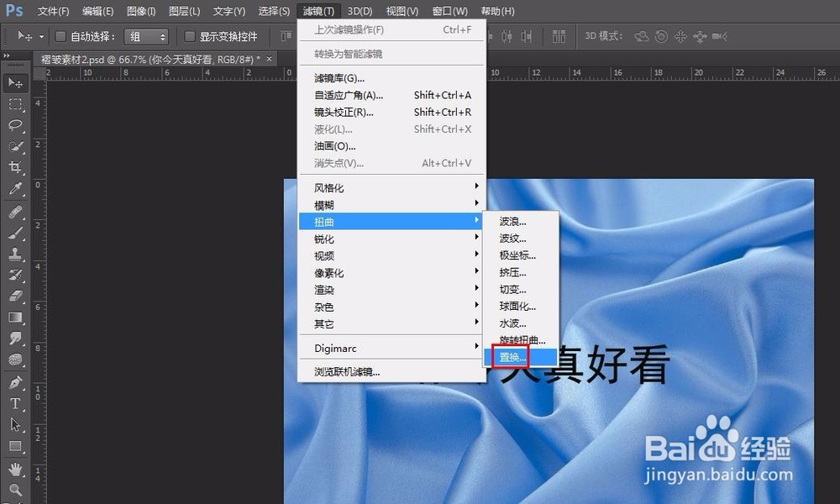840x504 pixels.
Task: Open the 组 selection mode dropdown
Action: (x=146, y=36)
